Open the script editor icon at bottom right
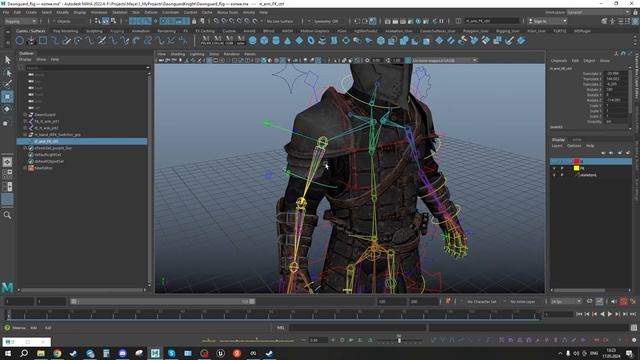The width and height of the screenshot is (640, 360). [633, 328]
